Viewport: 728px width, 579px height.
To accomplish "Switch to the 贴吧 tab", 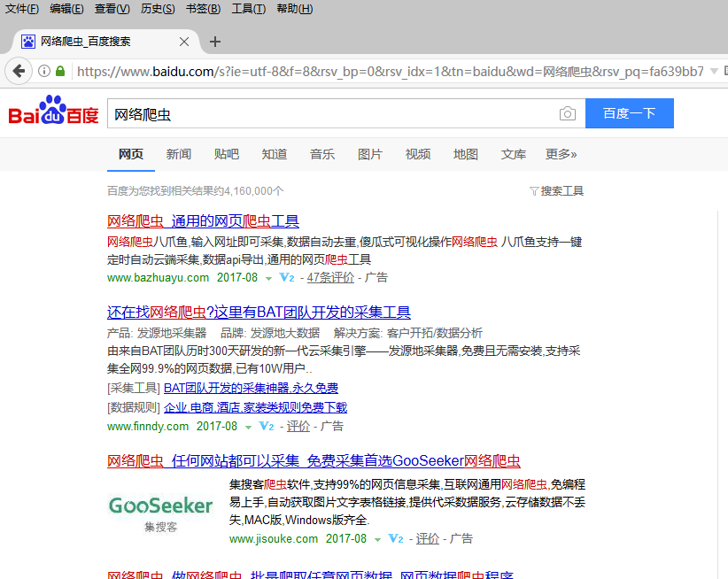I will click(227, 154).
